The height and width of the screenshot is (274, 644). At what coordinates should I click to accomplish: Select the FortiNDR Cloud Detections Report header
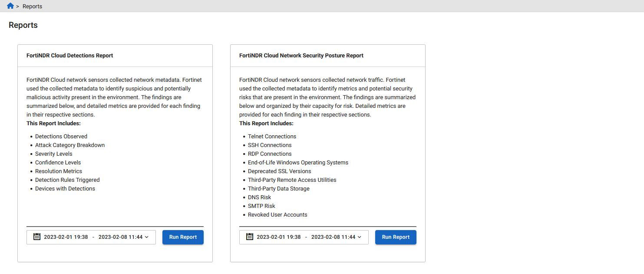(x=69, y=55)
